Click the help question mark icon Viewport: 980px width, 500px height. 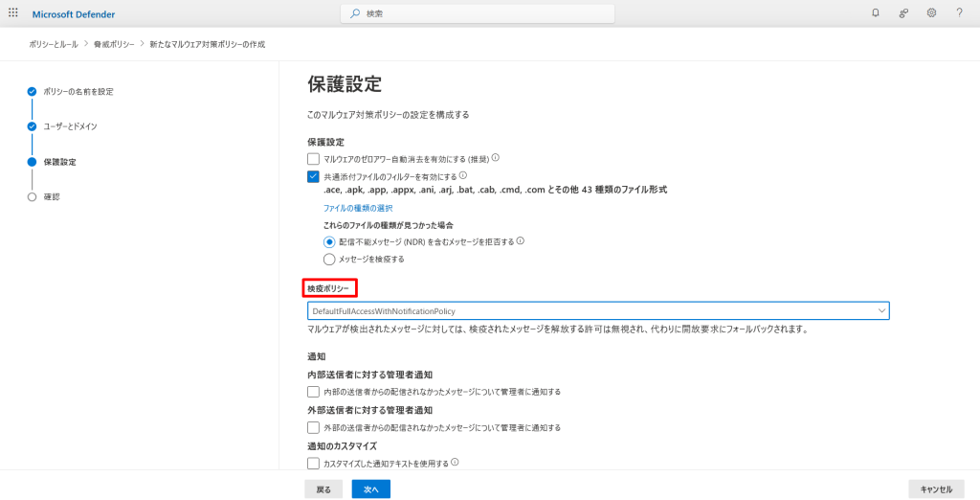pyautogui.click(x=959, y=13)
